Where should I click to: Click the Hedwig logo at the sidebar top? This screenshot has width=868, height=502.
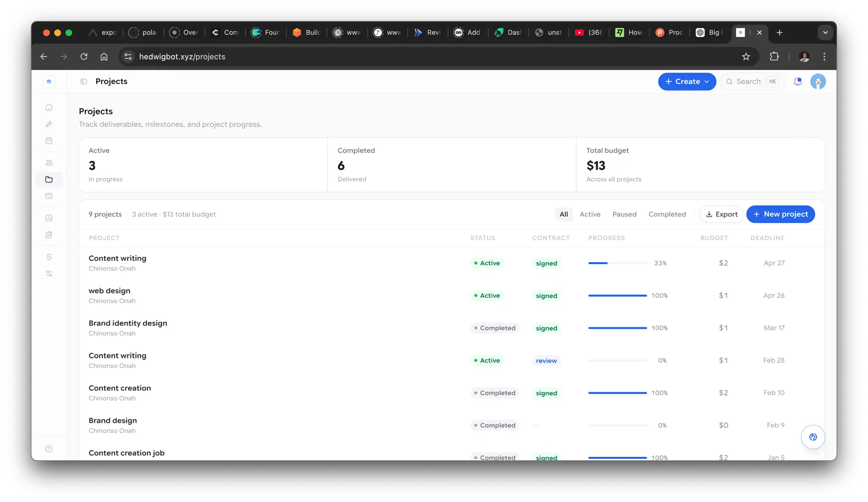(x=49, y=81)
